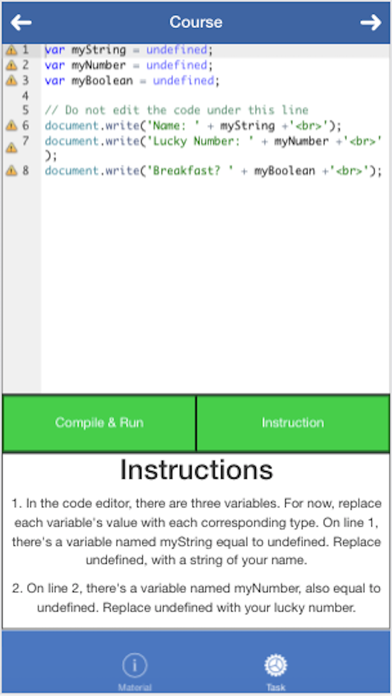The image size is (392, 696).
Task: Click instruction step 1 paragraph
Action: (196, 532)
